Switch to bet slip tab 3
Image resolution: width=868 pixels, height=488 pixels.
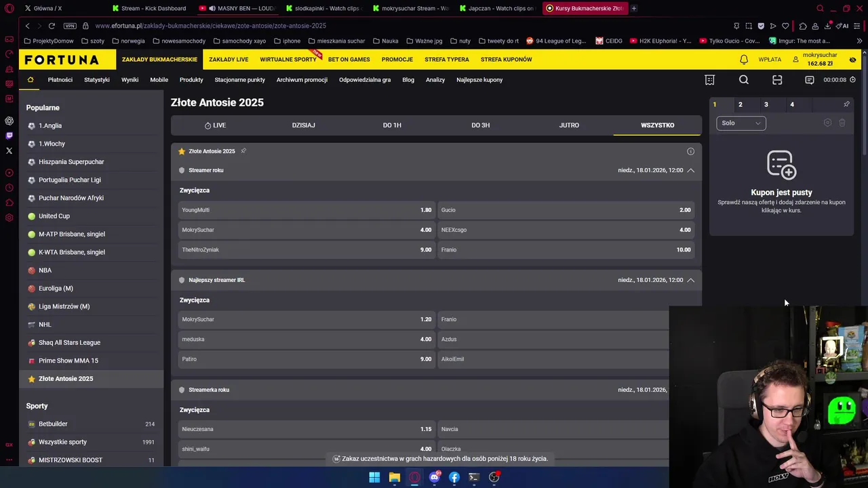tap(766, 104)
